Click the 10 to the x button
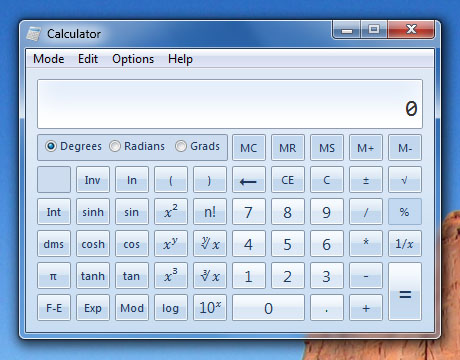The image size is (460, 360). [x=210, y=308]
